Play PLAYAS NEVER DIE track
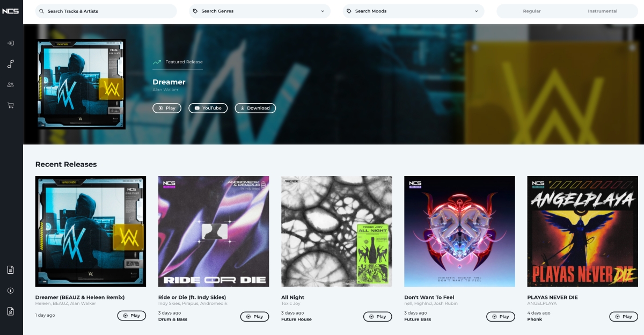 tap(624, 316)
